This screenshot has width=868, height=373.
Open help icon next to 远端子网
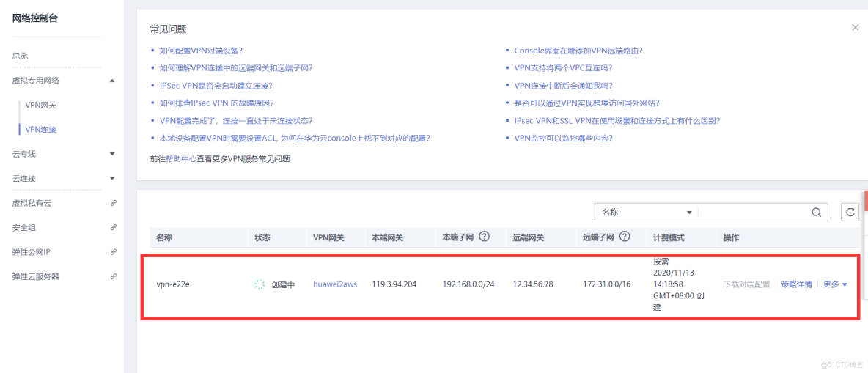click(625, 237)
